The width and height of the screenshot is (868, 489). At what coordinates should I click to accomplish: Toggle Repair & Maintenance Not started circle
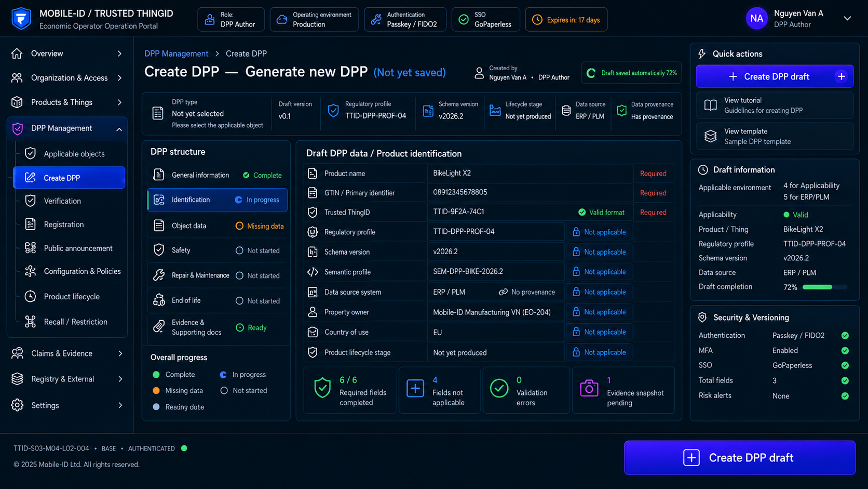(x=239, y=275)
